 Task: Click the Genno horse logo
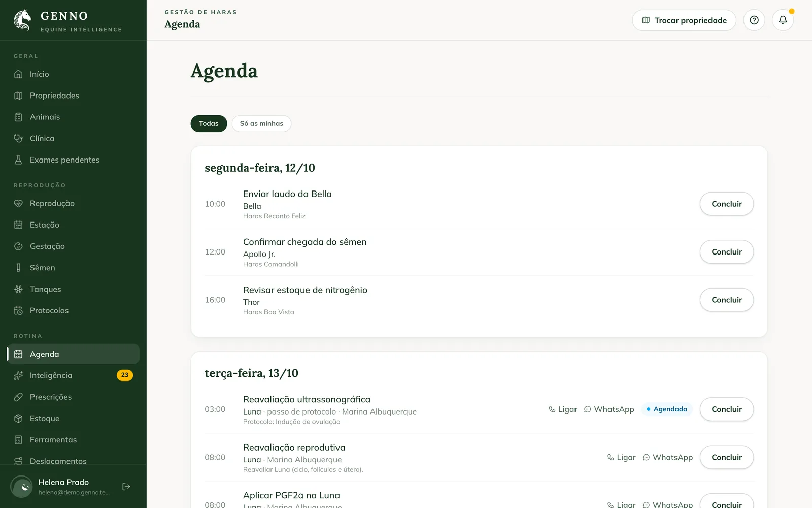click(x=22, y=20)
